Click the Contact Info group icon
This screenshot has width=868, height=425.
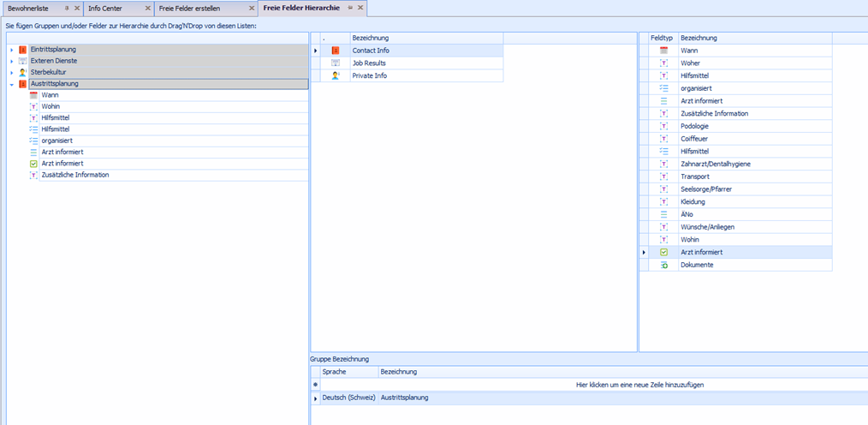(336, 51)
